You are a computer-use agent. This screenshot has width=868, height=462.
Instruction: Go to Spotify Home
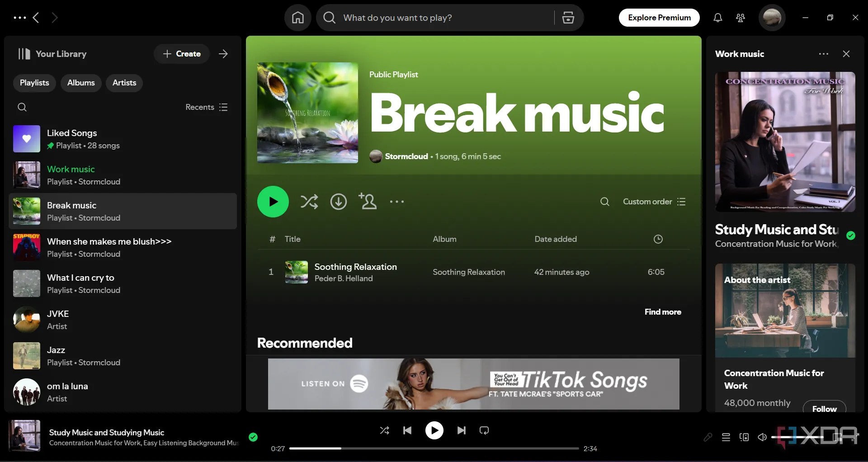297,18
